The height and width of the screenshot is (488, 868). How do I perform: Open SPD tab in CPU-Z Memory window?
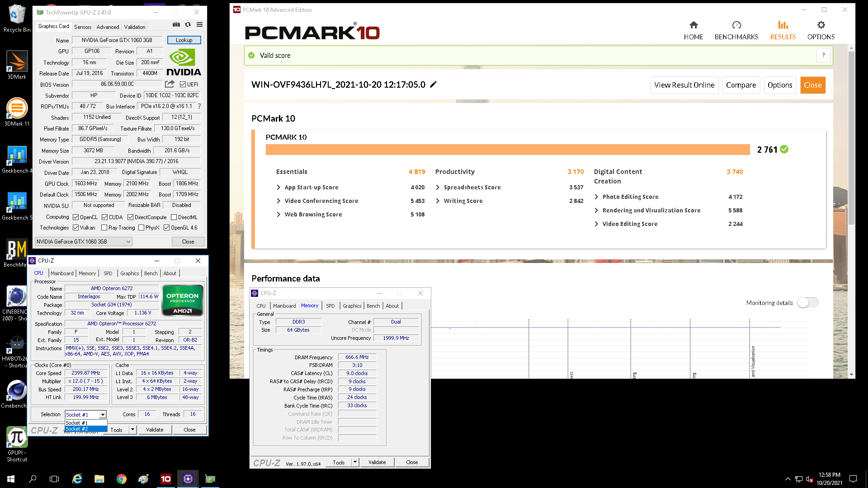coord(330,306)
